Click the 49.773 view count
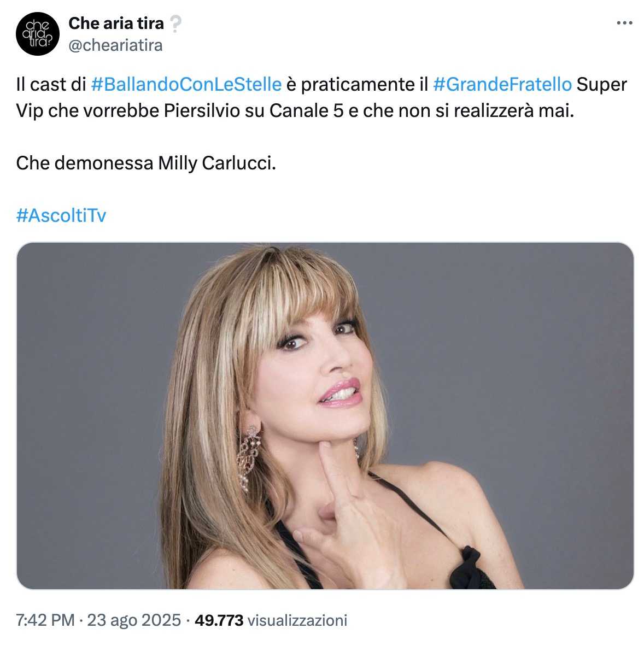The width and height of the screenshot is (644, 646). pos(219,620)
